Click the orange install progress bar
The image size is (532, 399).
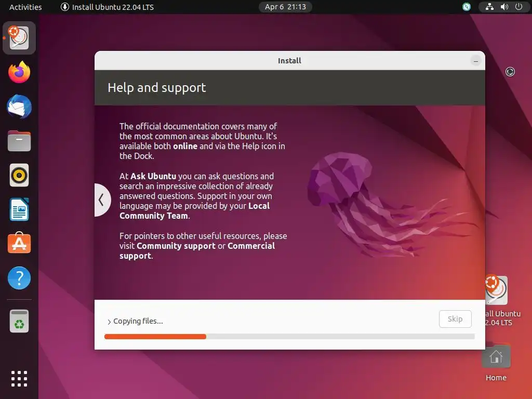155,337
